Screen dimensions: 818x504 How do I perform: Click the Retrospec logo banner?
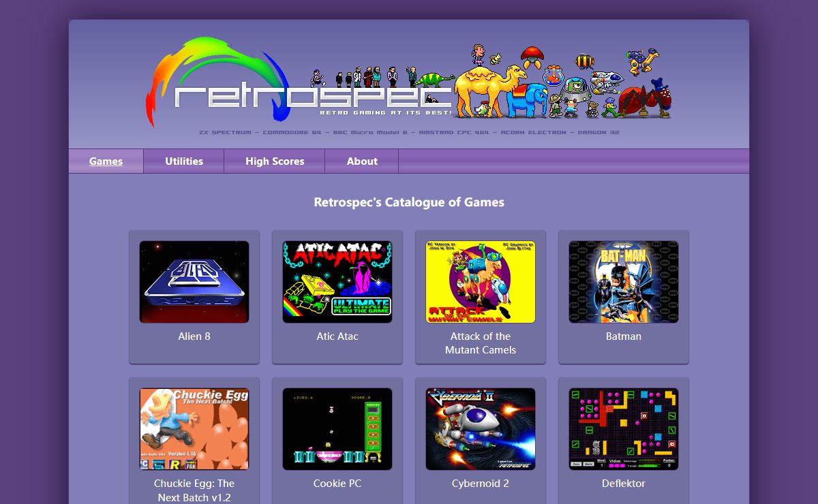[x=409, y=82]
